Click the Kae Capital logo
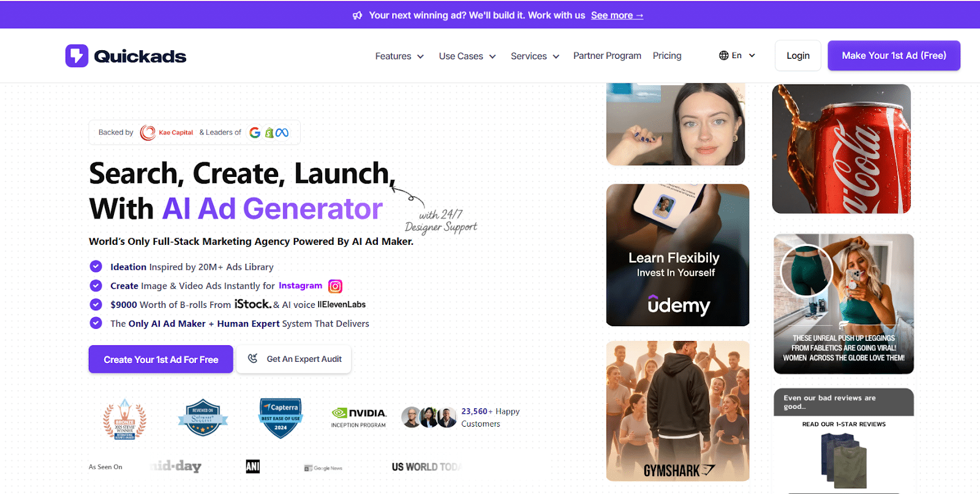The width and height of the screenshot is (980, 494). click(167, 132)
